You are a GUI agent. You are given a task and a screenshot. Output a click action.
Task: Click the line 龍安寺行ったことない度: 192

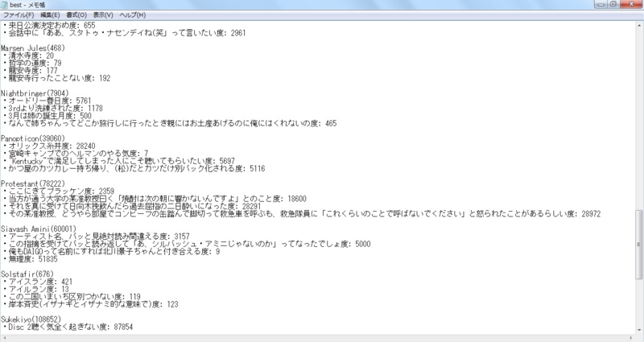(x=56, y=78)
